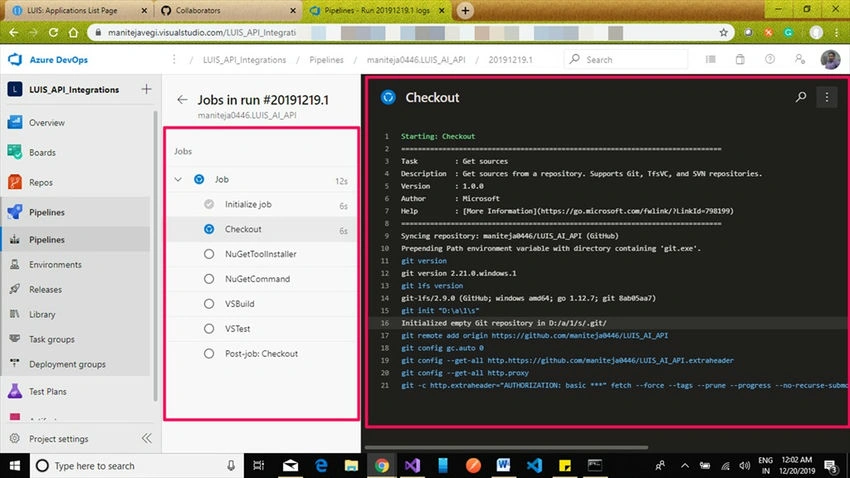
Task: Select the Pipelines sub-item in sidebar
Action: 76,240
